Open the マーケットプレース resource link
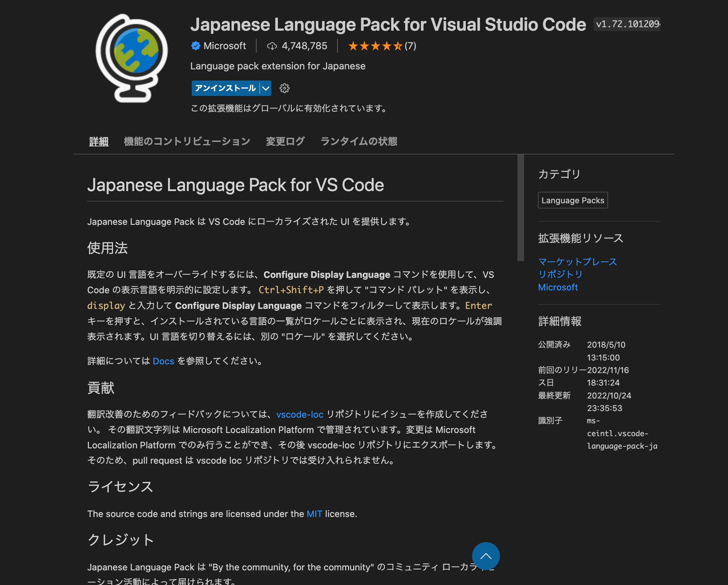728x585 pixels. [577, 262]
